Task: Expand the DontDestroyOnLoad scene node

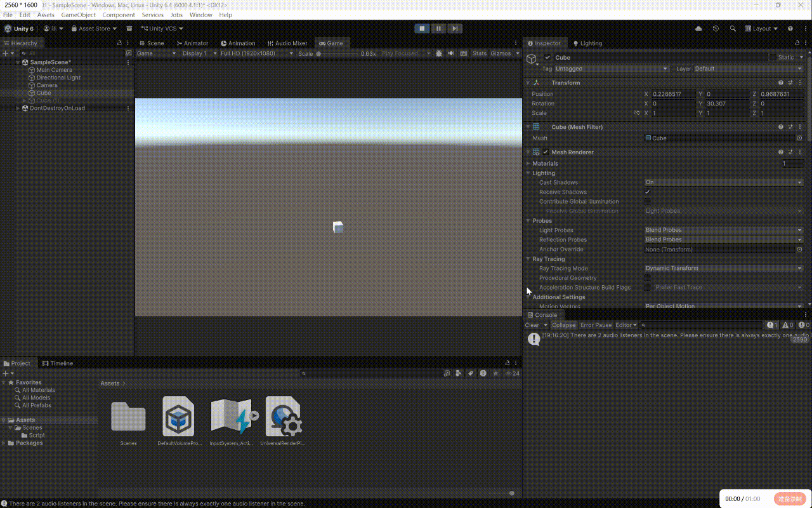Action: 18,108
